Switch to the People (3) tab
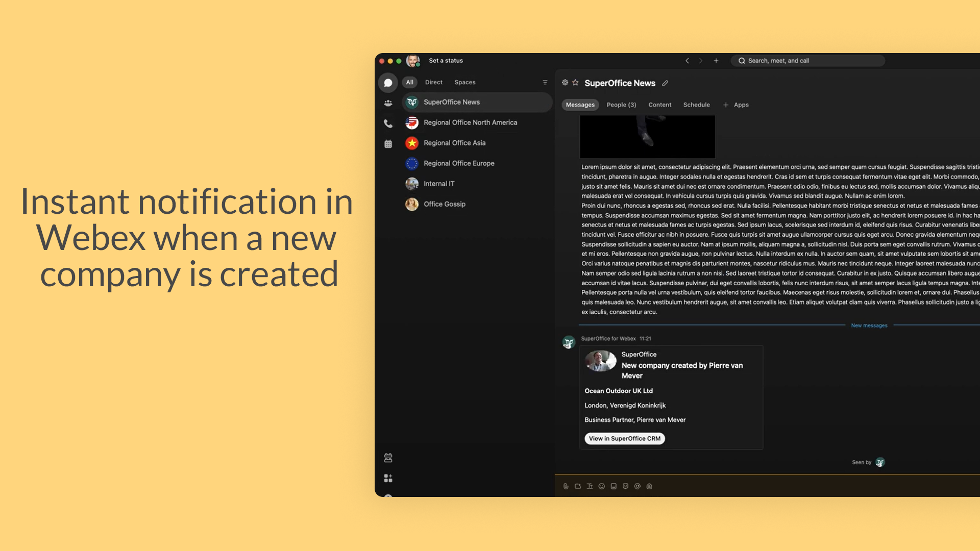Viewport: 980px width, 551px height. 621,104
